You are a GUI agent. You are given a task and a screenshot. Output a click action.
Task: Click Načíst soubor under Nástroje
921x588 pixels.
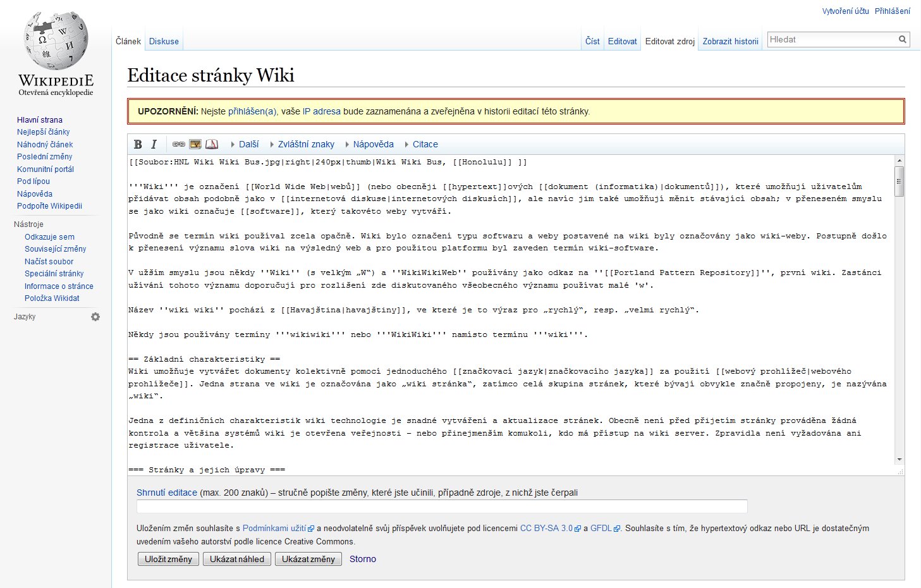coord(49,261)
